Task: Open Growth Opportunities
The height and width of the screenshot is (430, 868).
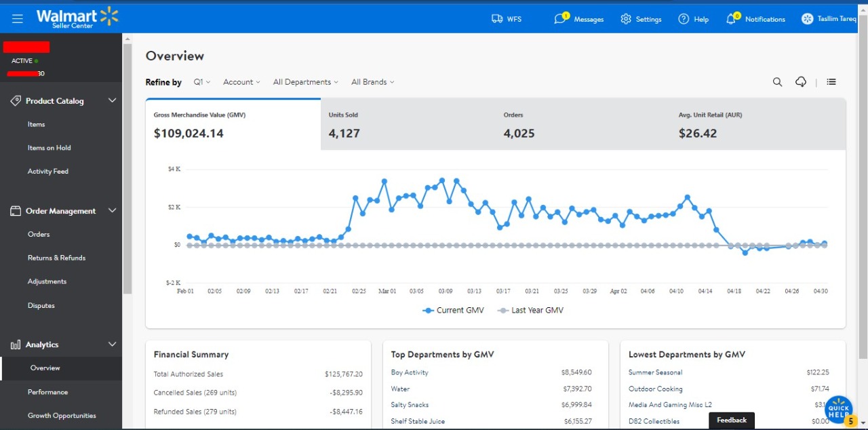Action: click(61, 416)
